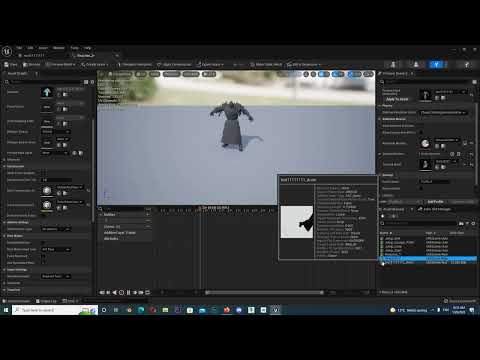Toggle the Enable Root Motion checkbox

coord(43,243)
